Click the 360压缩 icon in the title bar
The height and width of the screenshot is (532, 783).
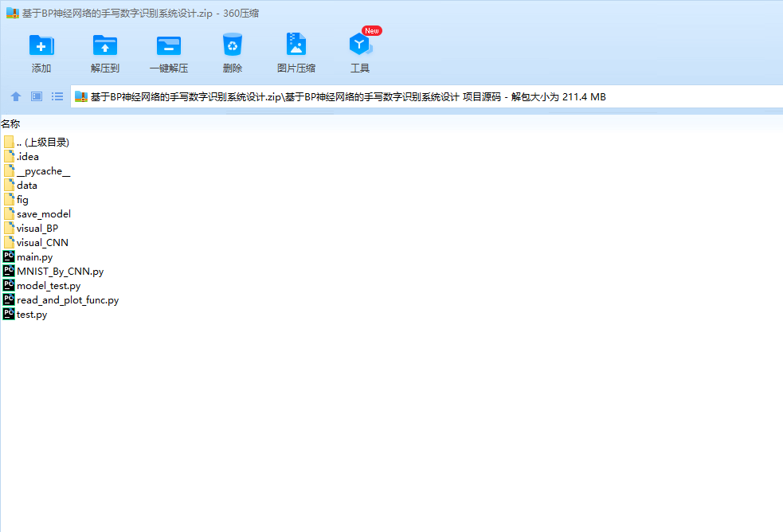(x=13, y=13)
